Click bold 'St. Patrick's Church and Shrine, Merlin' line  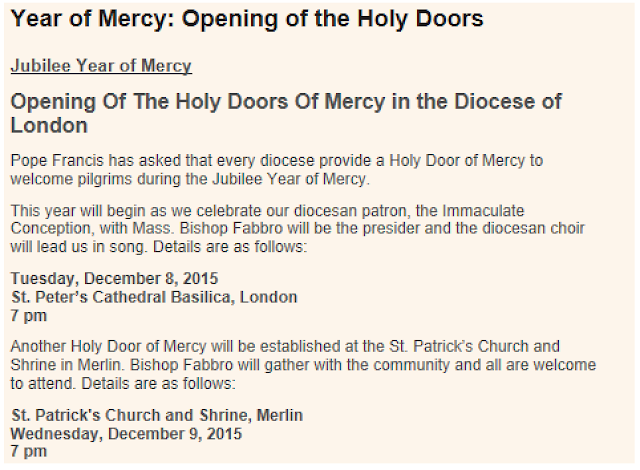click(157, 415)
